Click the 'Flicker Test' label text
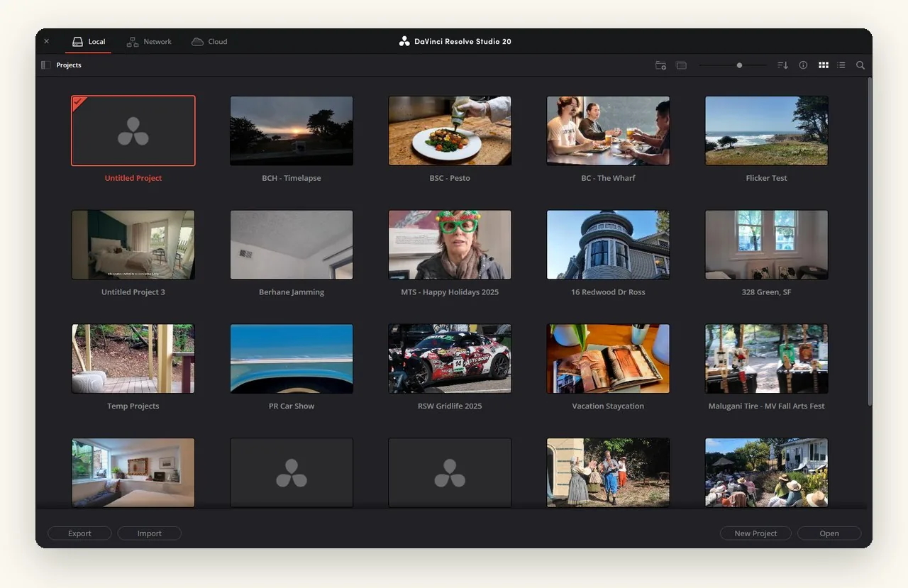 (x=766, y=178)
